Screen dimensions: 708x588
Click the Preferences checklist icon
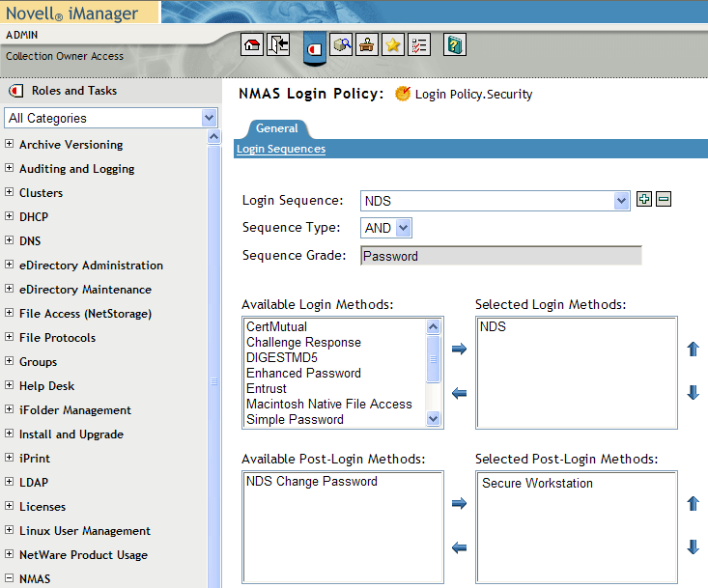pos(419,44)
